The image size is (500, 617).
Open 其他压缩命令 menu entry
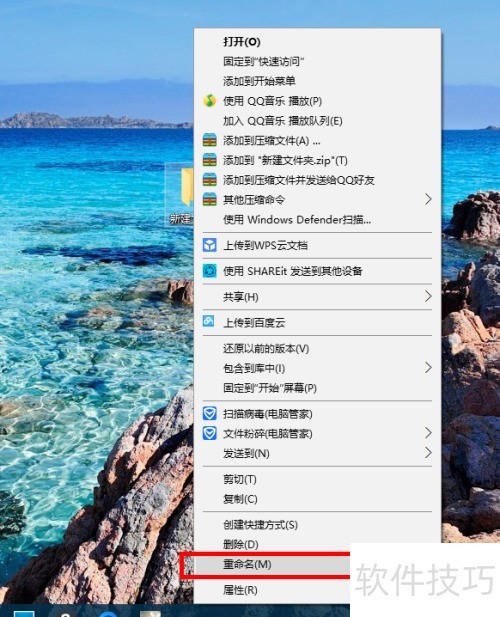[x=317, y=199]
